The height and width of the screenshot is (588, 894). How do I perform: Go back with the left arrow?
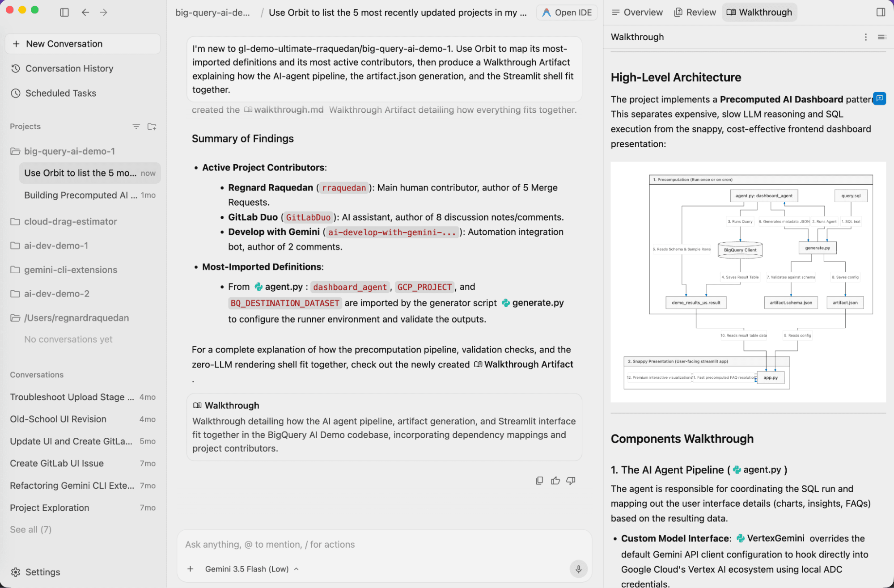click(x=85, y=13)
